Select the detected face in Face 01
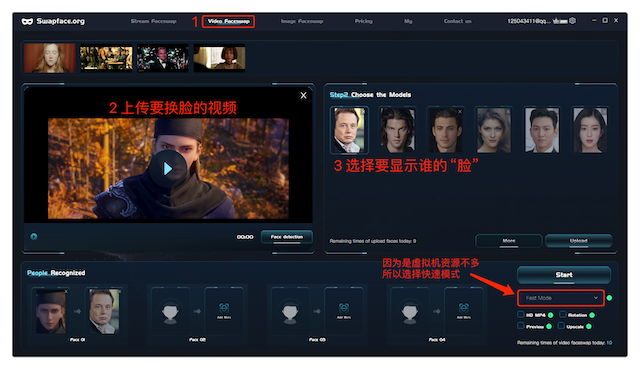This screenshot has height=369, width=640. [x=50, y=311]
